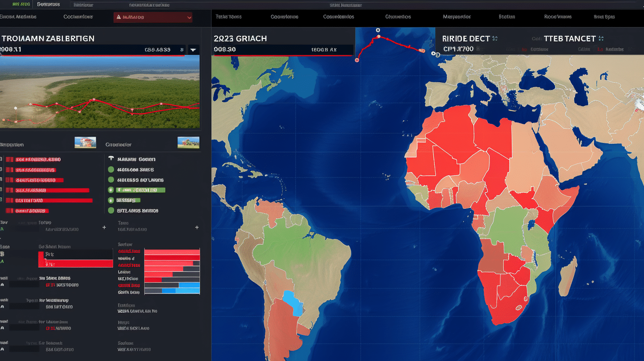Click the first red bar list entry
This screenshot has height=361, width=644.
pyautogui.click(x=38, y=159)
